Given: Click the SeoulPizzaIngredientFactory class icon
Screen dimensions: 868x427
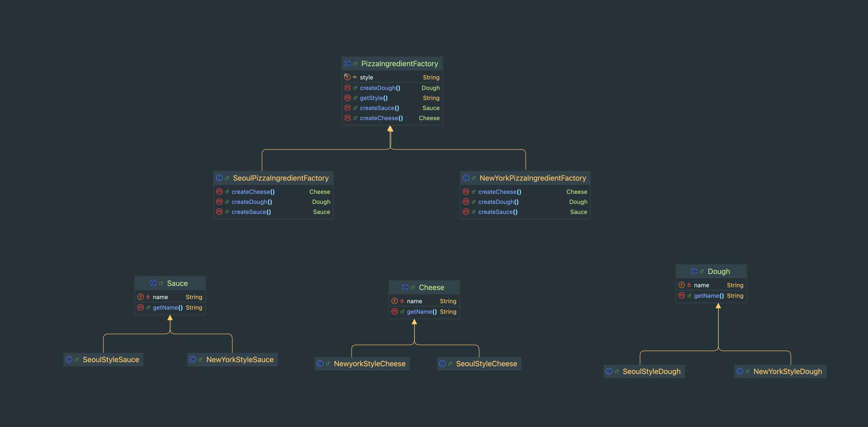Looking at the screenshot, I should tap(219, 178).
